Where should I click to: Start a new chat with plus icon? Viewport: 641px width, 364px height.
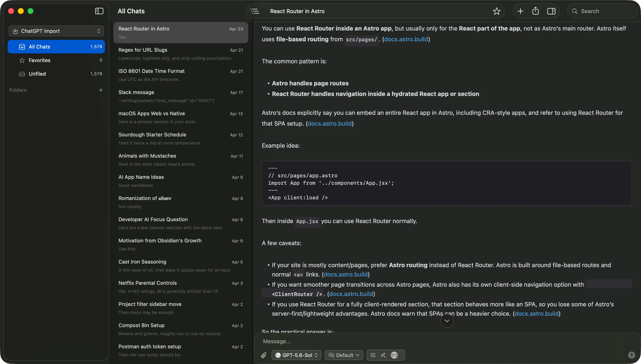pos(520,11)
